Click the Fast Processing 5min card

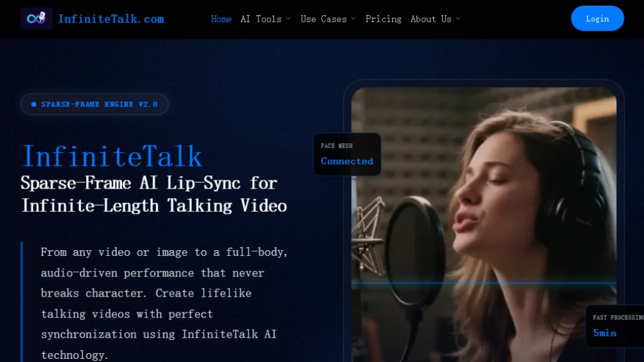pos(614,326)
